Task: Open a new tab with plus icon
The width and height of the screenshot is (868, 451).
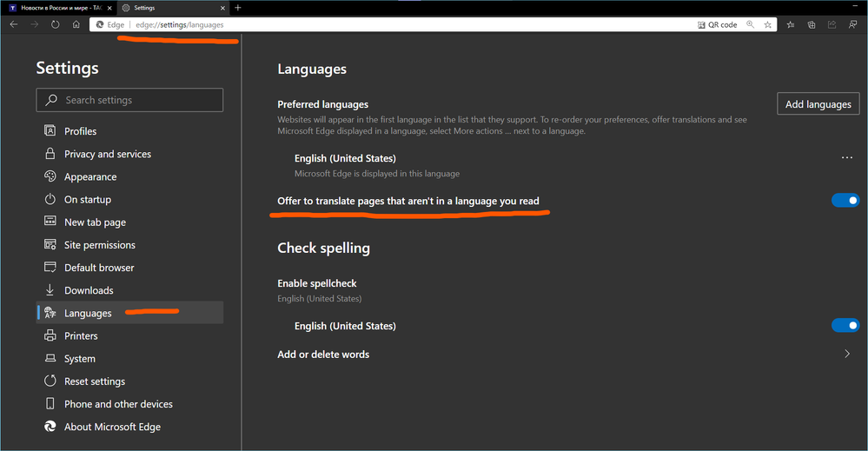Action: [x=238, y=8]
